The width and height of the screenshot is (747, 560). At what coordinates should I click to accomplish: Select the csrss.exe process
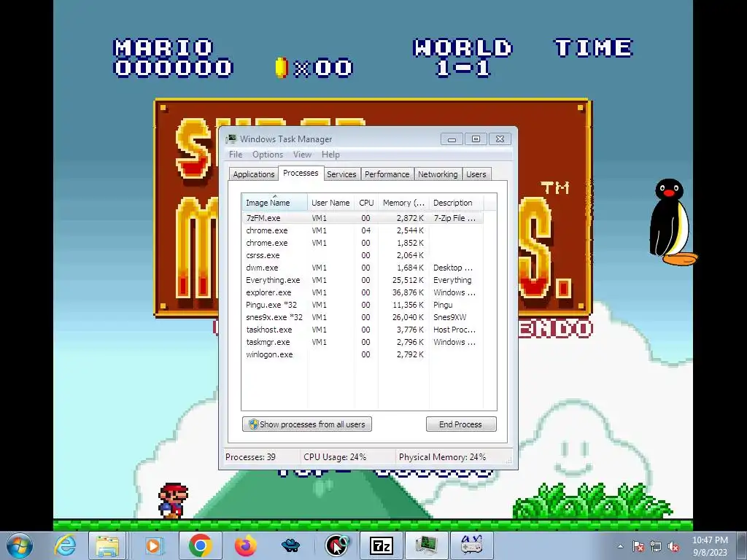tap(362, 255)
